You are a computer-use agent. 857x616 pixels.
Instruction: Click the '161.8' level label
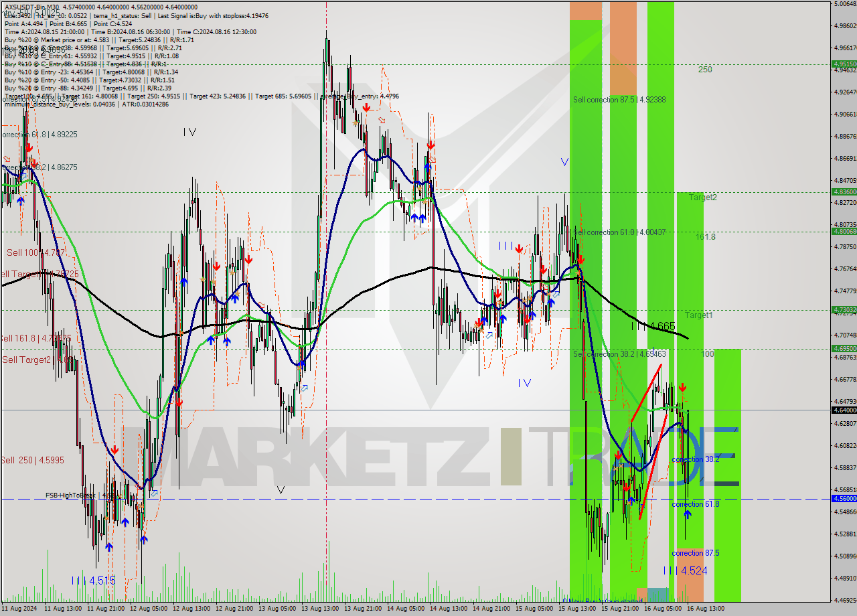pos(705,237)
